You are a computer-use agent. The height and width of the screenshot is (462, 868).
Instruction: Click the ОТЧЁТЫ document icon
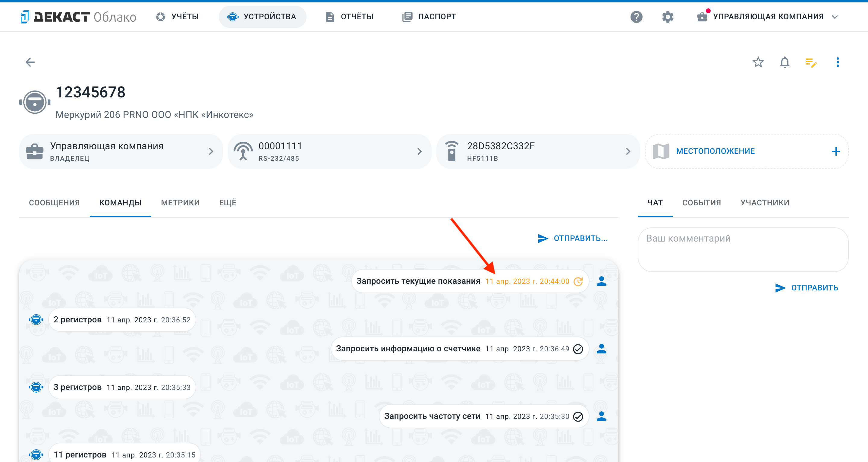(330, 17)
